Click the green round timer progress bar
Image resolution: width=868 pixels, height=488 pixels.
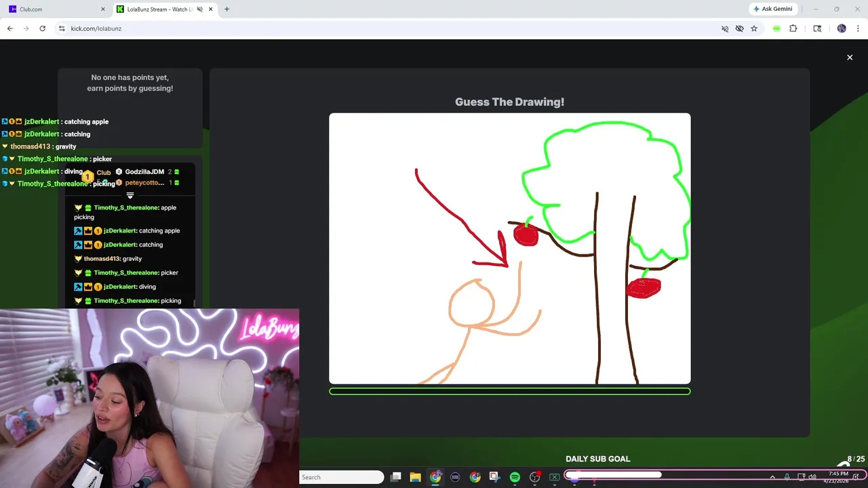[510, 391]
